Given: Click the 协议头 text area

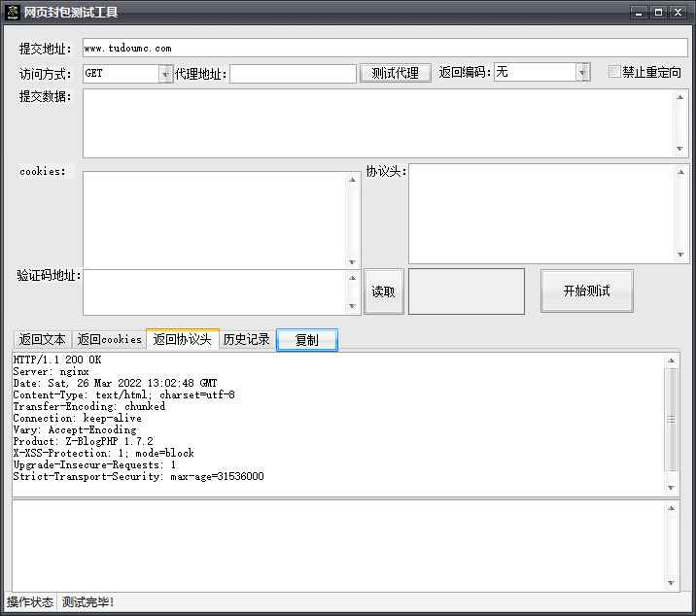Looking at the screenshot, I should pyautogui.click(x=541, y=213).
